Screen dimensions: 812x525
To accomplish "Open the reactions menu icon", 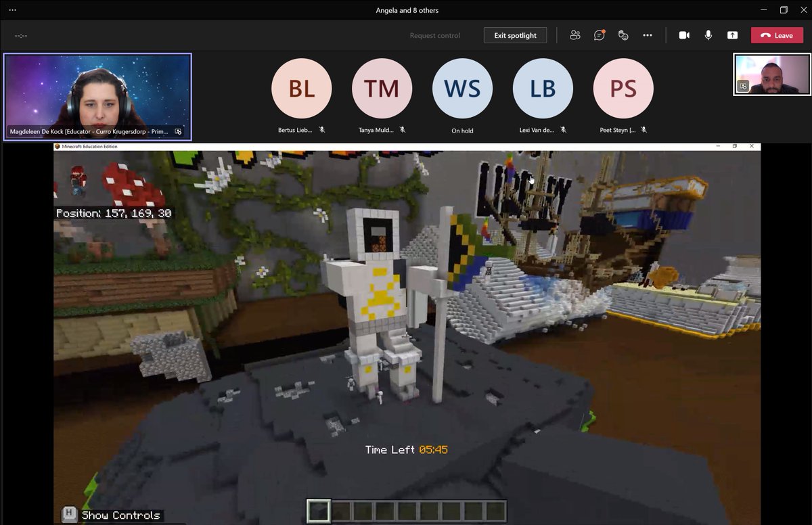I will (623, 35).
